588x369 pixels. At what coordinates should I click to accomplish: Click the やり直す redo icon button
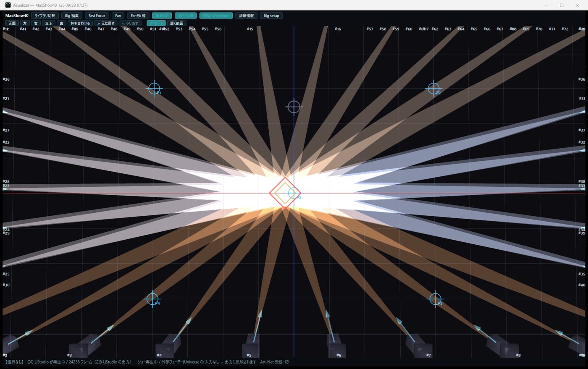pyautogui.click(x=130, y=23)
